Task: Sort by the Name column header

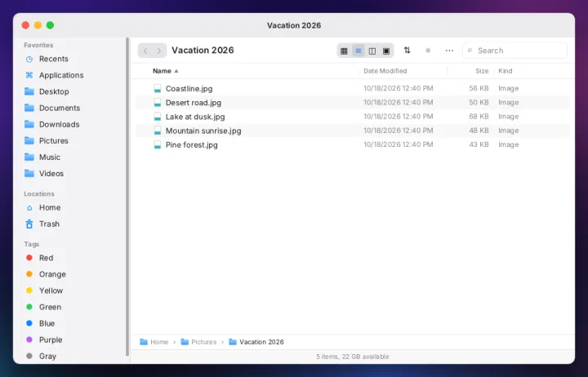Action: (165, 71)
